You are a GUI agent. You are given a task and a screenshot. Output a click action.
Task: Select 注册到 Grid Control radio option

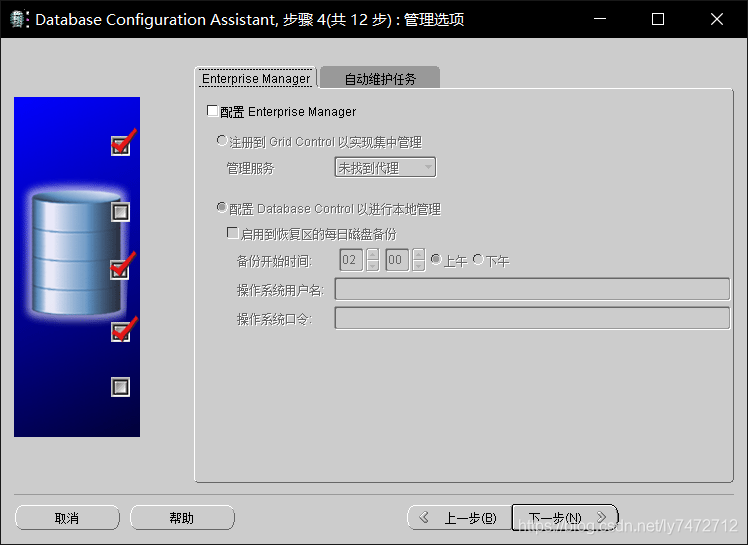(222, 141)
